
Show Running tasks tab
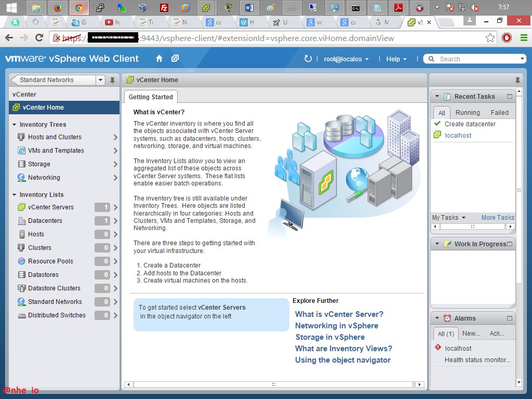pos(468,113)
